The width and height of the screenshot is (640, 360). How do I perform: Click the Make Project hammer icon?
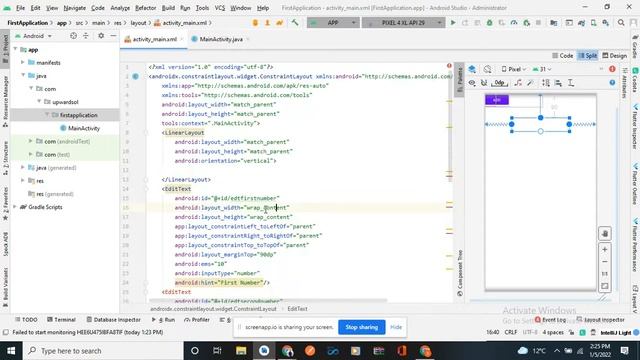point(295,23)
